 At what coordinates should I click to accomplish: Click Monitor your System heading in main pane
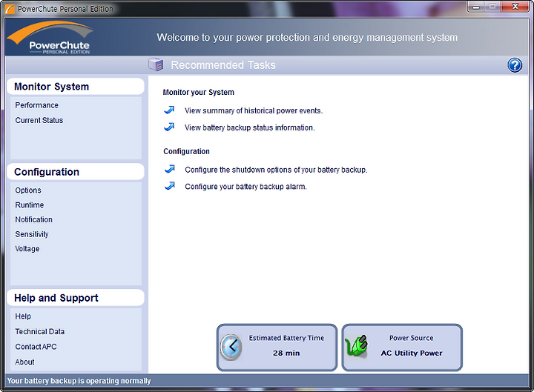199,92
